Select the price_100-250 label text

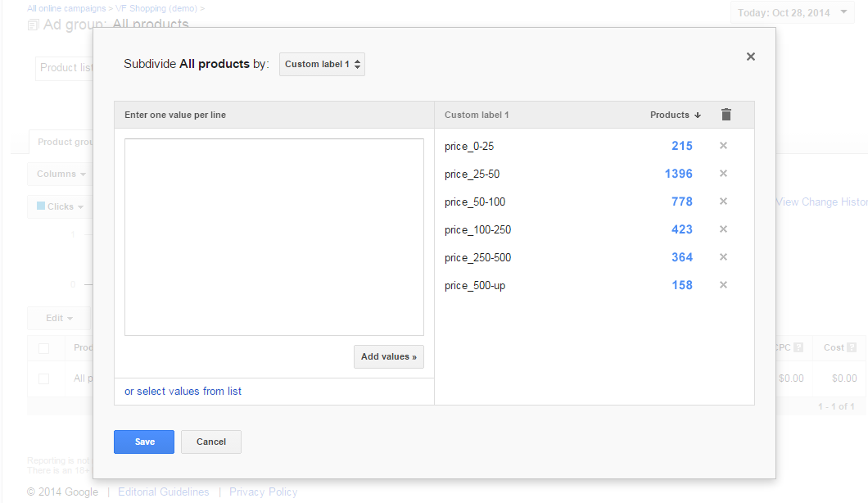477,229
